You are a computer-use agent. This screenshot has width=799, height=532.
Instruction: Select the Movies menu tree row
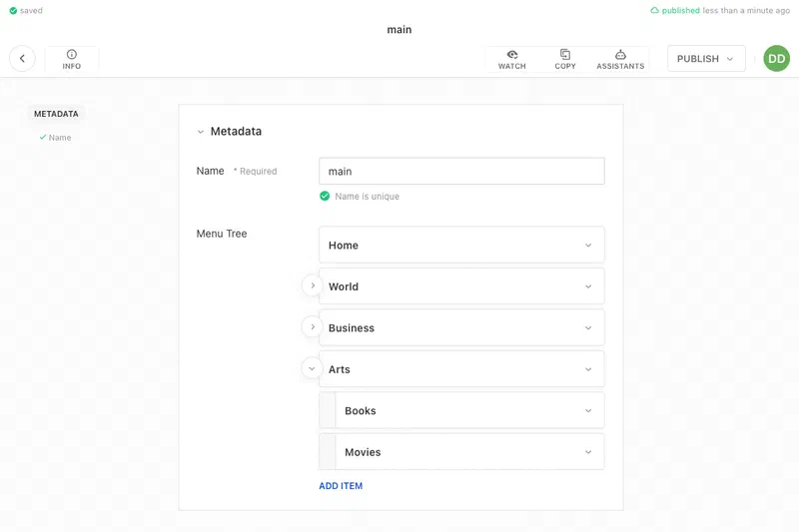point(461,451)
